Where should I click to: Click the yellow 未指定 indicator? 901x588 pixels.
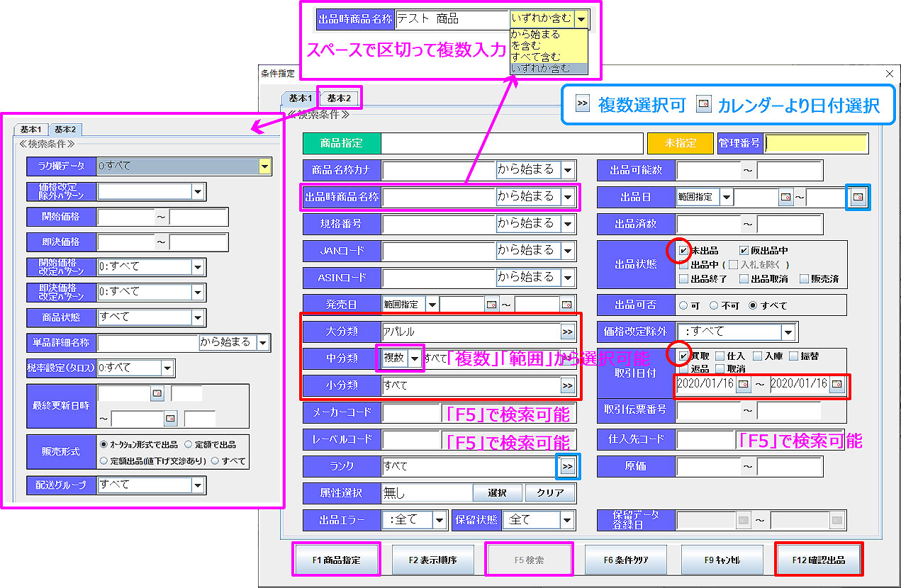point(680,143)
